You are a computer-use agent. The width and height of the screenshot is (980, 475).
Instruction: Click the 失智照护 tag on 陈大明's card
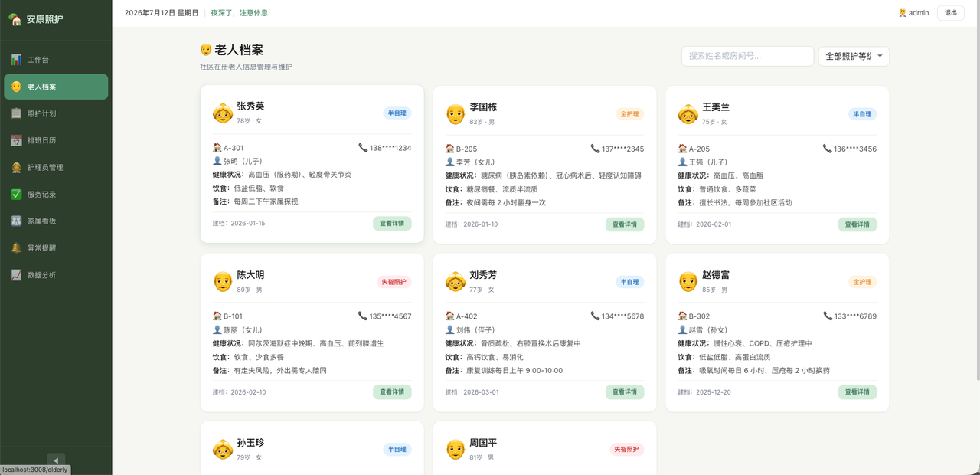pyautogui.click(x=394, y=281)
